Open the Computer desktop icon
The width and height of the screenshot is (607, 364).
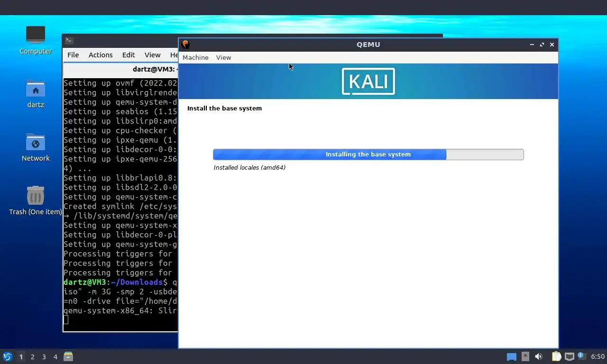coord(36,40)
